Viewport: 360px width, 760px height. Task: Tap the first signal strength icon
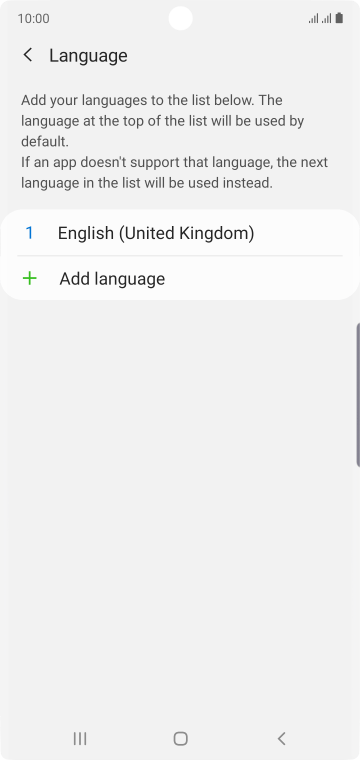[313, 19]
